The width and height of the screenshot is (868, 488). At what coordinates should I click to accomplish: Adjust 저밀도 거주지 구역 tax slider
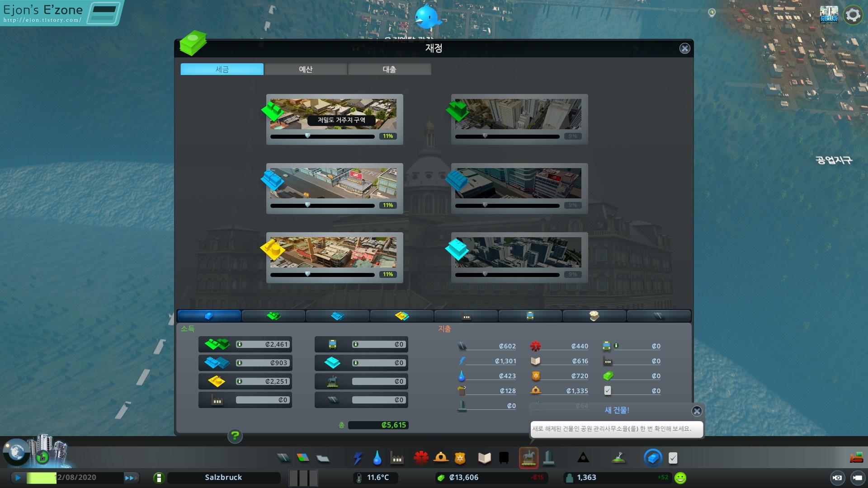[307, 136]
